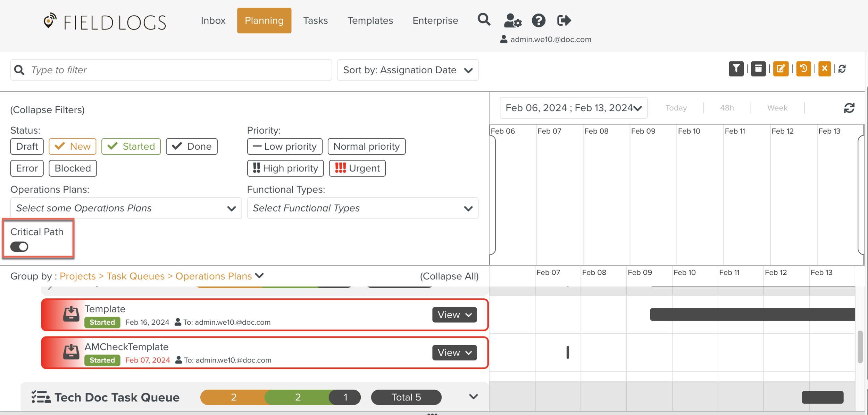The height and width of the screenshot is (415, 868).
Task: Click the logout arrow icon
Action: (564, 20)
